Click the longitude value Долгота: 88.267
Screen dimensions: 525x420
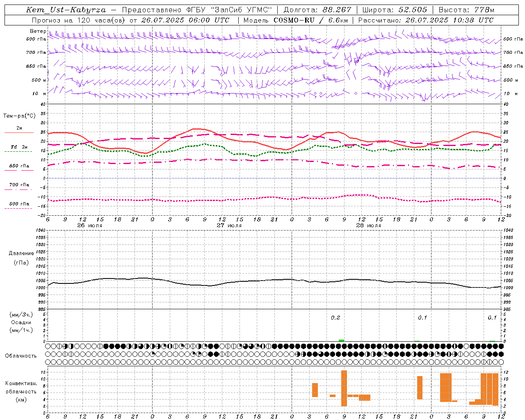[317, 10]
